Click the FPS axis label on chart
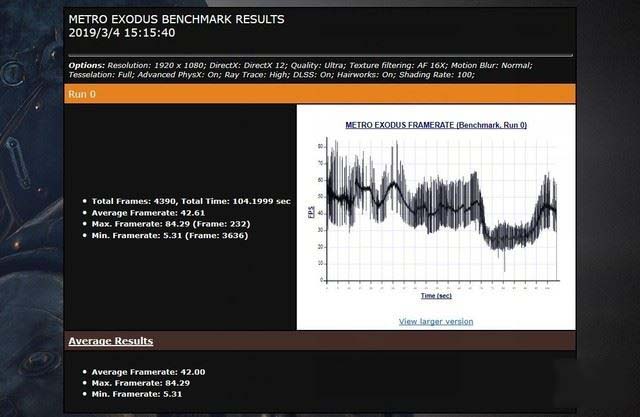The width and height of the screenshot is (640, 417). [x=309, y=211]
